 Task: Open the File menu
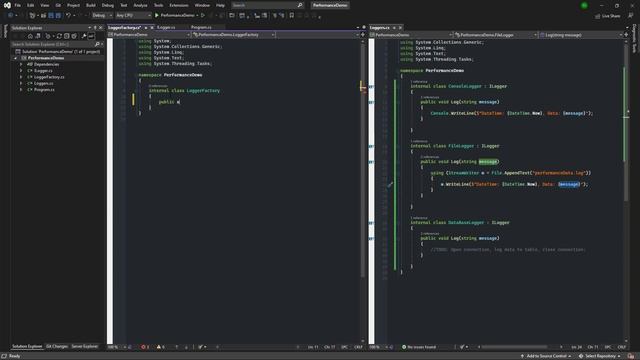click(x=18, y=5)
